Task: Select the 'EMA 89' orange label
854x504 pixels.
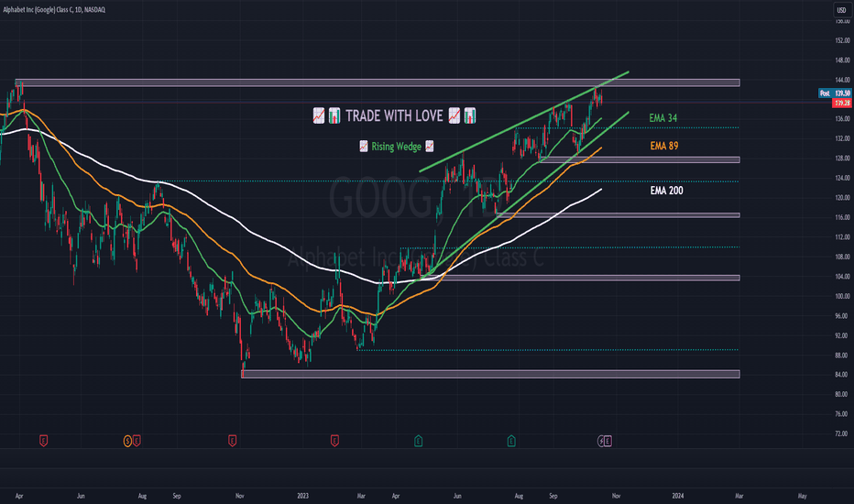Action: click(664, 146)
